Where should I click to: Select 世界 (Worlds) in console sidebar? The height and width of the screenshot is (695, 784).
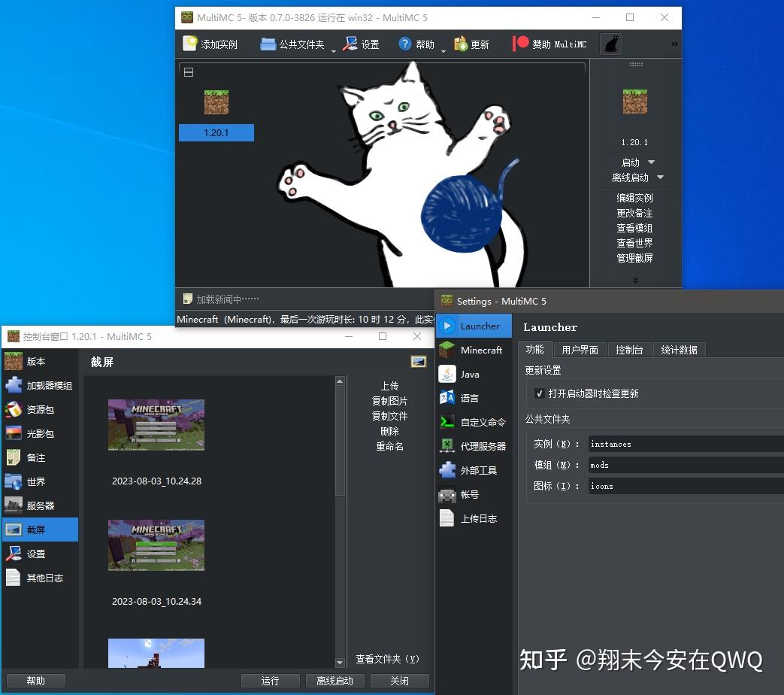(x=40, y=481)
